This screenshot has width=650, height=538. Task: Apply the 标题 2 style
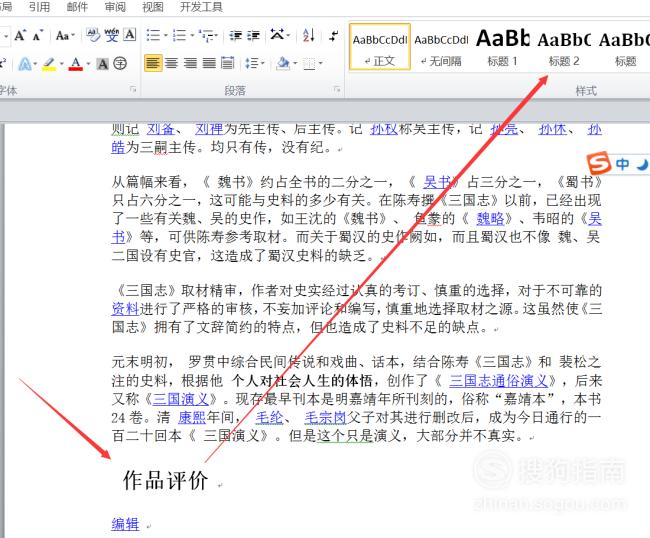click(564, 47)
